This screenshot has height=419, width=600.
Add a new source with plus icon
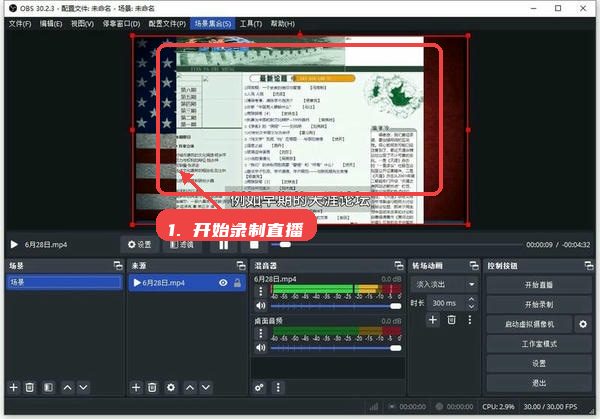click(x=136, y=388)
